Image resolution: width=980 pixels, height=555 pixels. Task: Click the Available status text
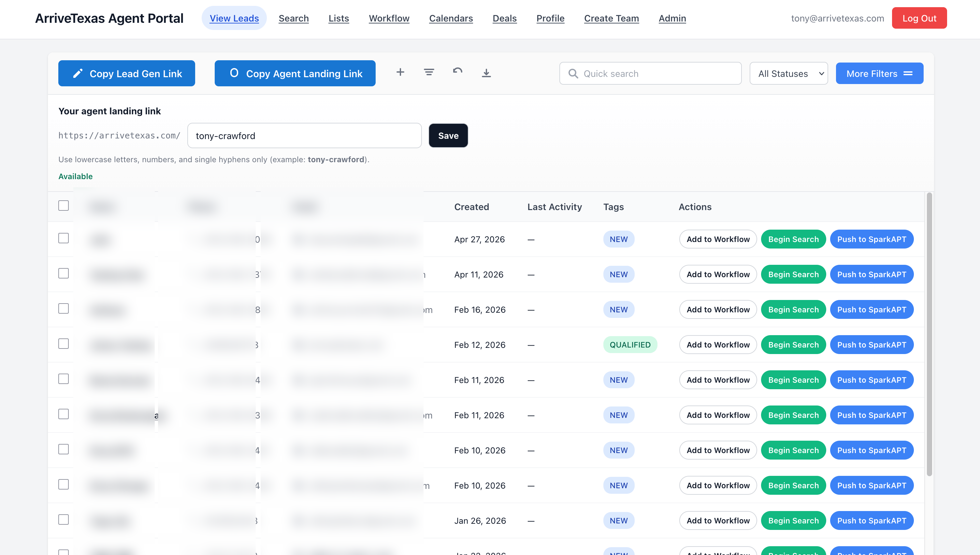(76, 176)
